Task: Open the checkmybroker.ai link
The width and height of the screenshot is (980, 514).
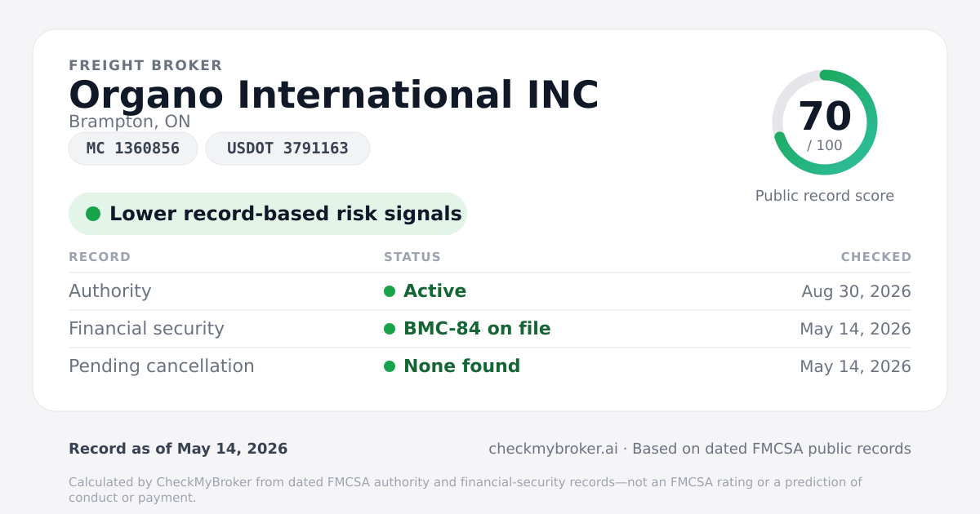Action: pyautogui.click(x=553, y=449)
